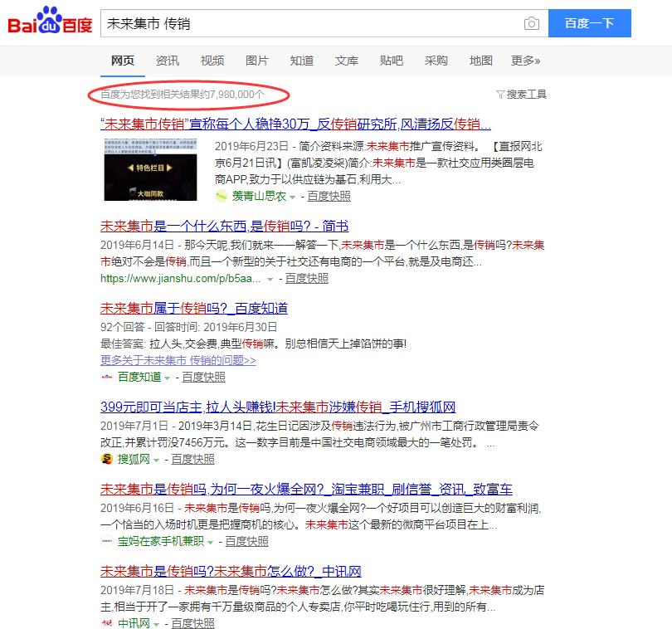
Task: Open 百度快照 for the jianshu result
Action: pos(307,279)
